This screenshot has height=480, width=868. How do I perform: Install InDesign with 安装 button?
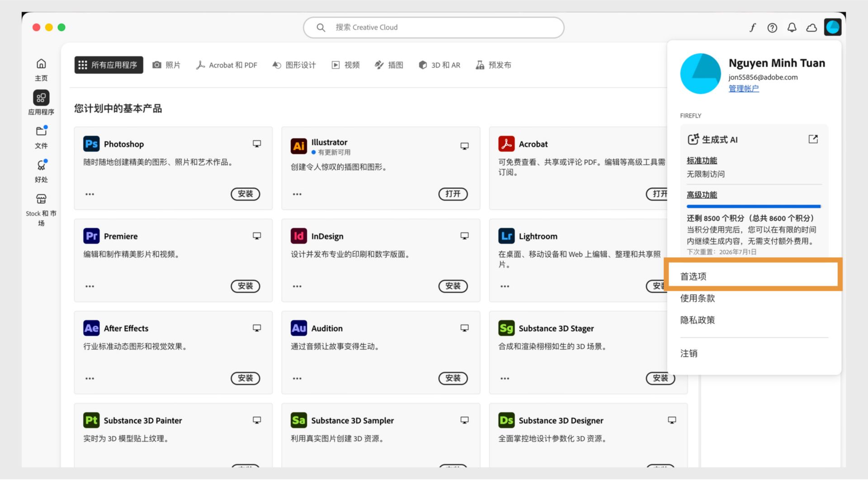(x=453, y=286)
